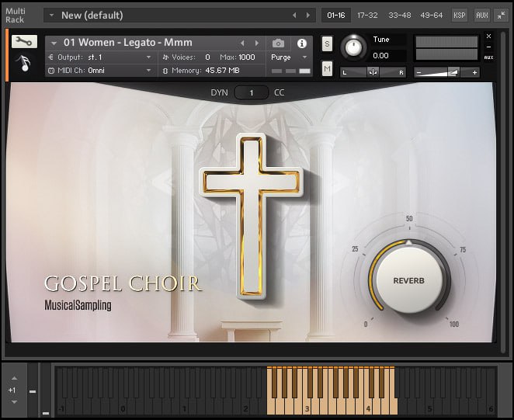Click the Tune knob
Screen dimensions: 514x420
pos(353,48)
